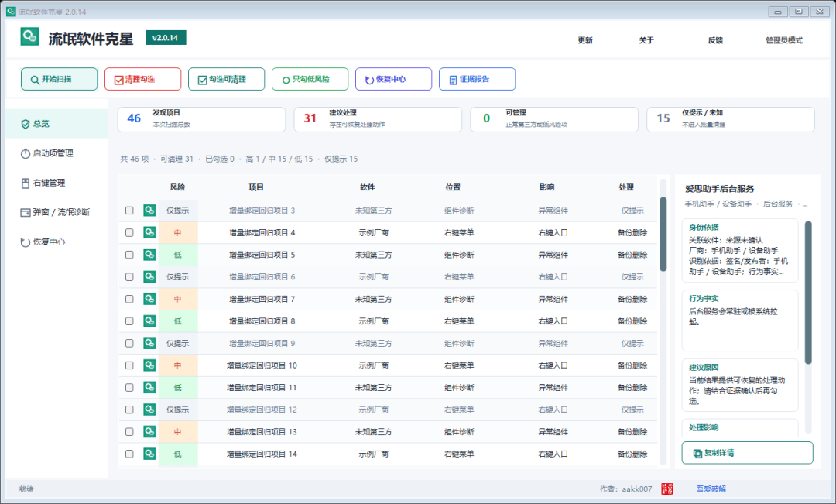Click the red seal icon in status bar
The width and height of the screenshot is (836, 504).
(667, 489)
